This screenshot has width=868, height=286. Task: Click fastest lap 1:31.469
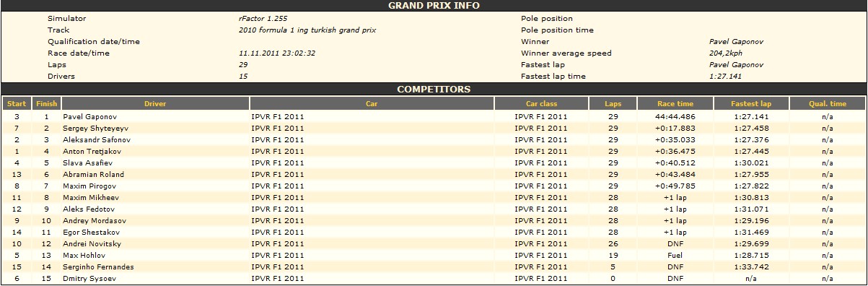pos(751,232)
